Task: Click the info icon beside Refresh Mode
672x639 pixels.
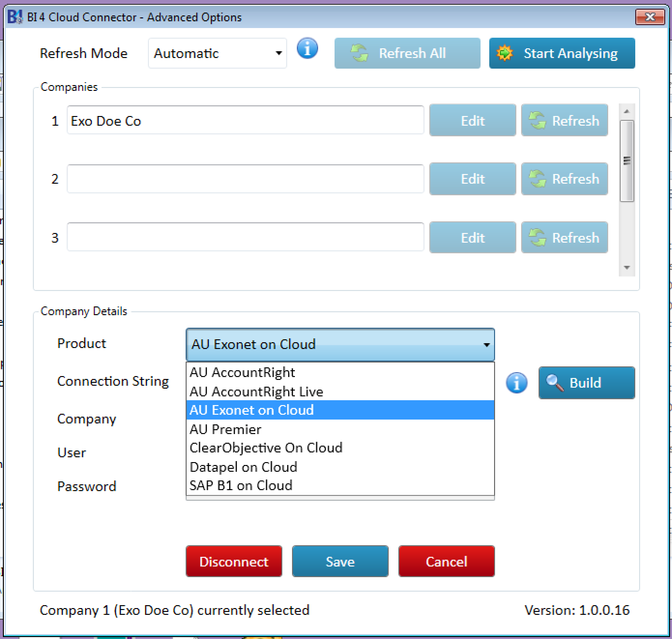Action: click(307, 48)
